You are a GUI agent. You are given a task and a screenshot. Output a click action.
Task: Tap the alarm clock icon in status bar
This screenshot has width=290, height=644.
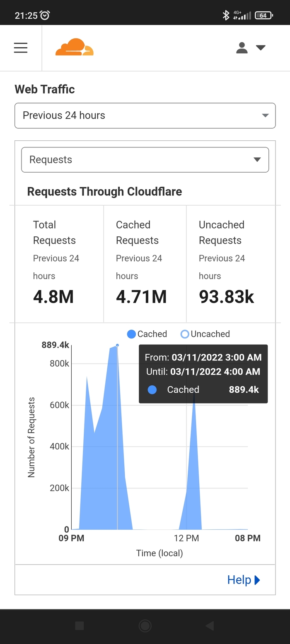point(45,16)
